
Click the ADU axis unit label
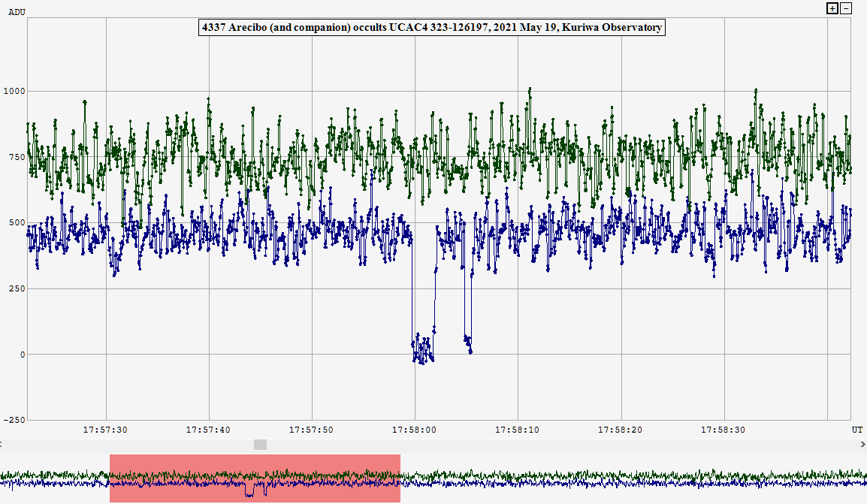16,12
